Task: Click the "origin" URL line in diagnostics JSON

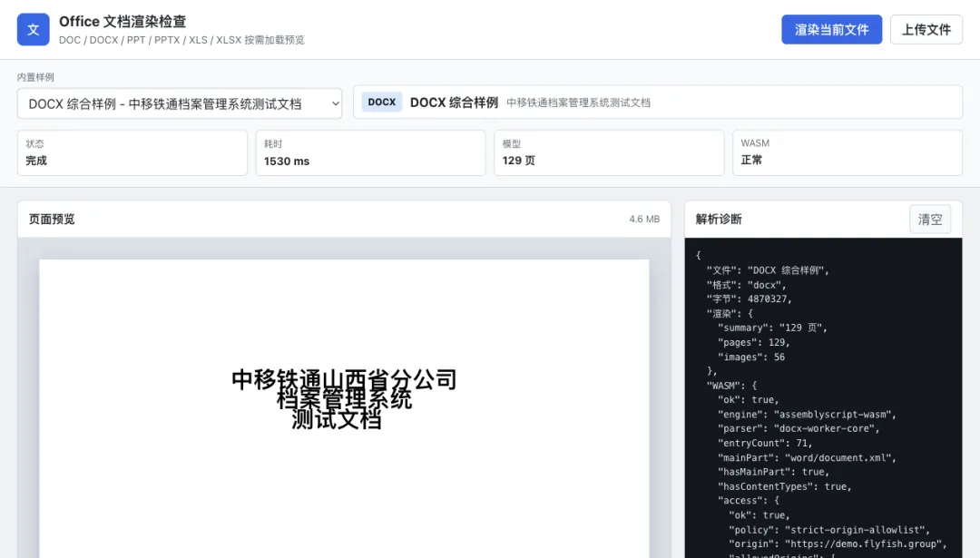Action: [x=838, y=543]
